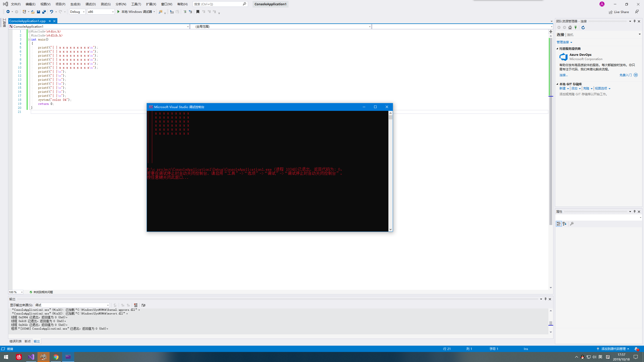Viewport: 644px width, 362px height.
Task: Toggle word wrap in output panel
Action: pyautogui.click(x=143, y=305)
